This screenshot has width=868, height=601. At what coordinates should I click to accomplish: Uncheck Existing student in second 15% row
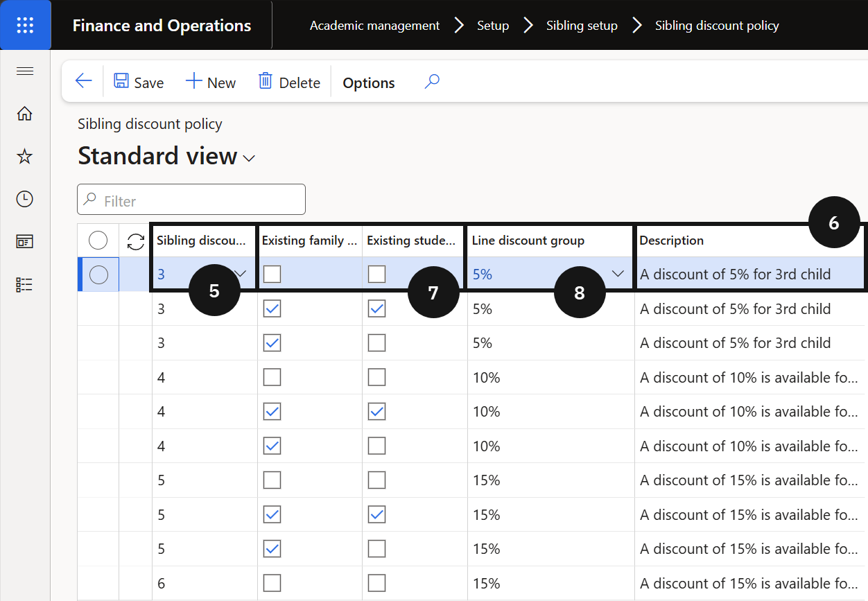pos(376,514)
